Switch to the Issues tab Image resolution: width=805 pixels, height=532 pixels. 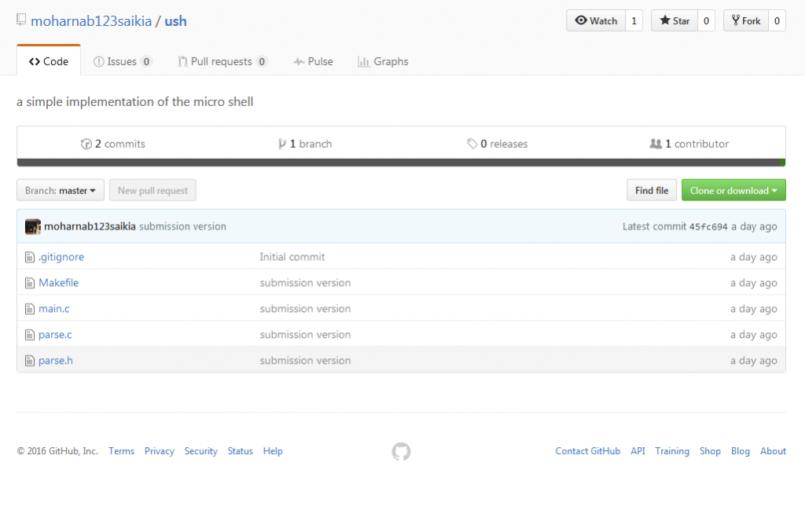(123, 61)
